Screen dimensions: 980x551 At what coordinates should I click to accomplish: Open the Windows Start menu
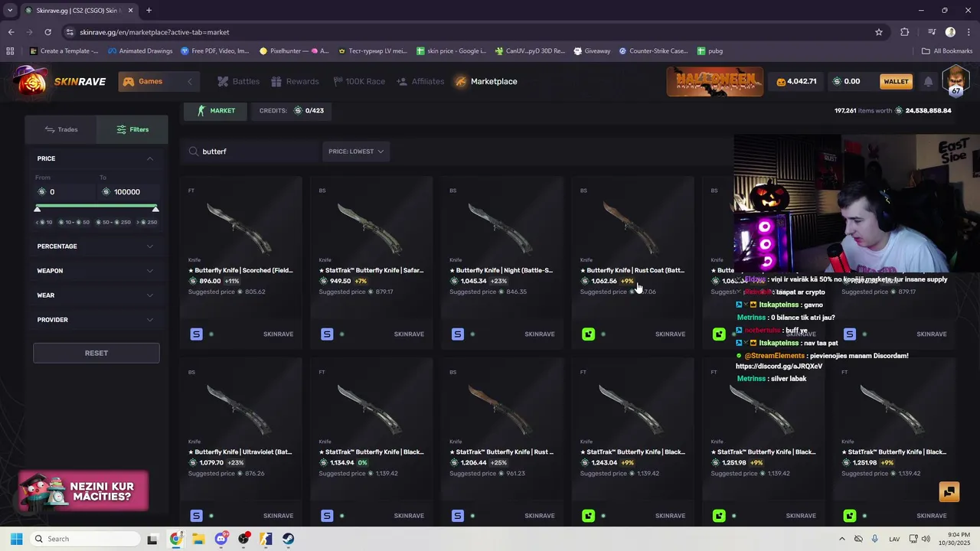pyautogui.click(x=16, y=539)
